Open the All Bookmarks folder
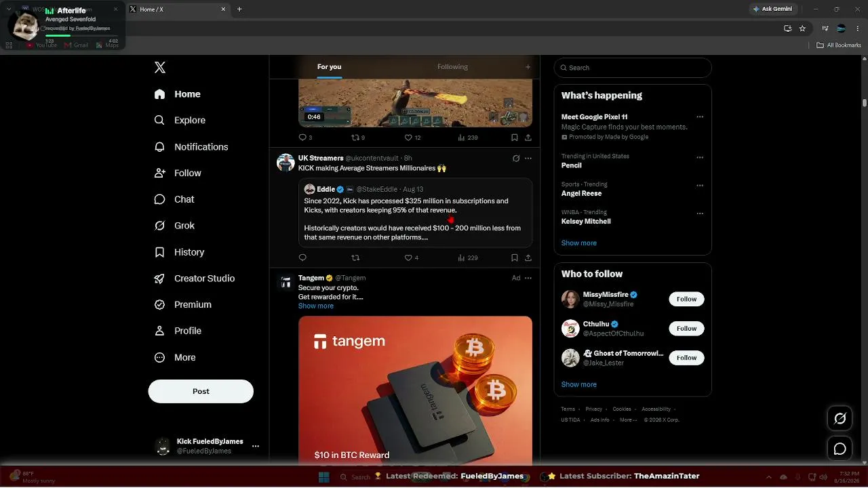Image resolution: width=868 pixels, height=488 pixels. 839,45
